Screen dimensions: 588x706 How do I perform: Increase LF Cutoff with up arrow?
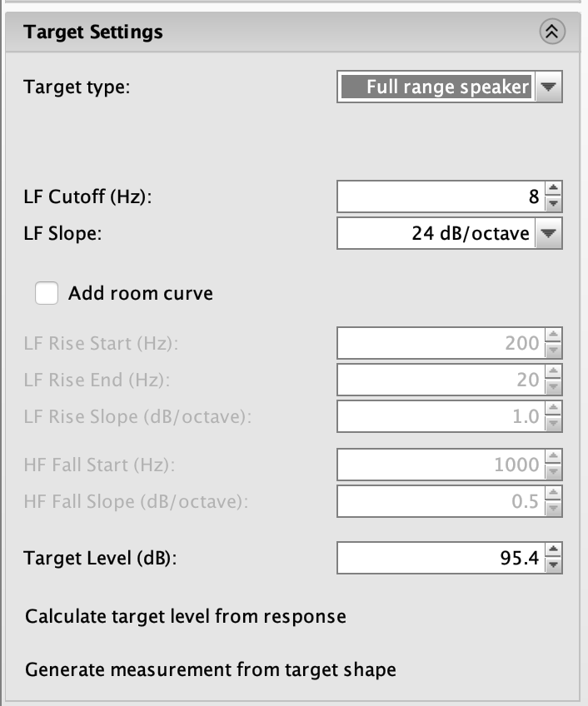pyautogui.click(x=555, y=191)
